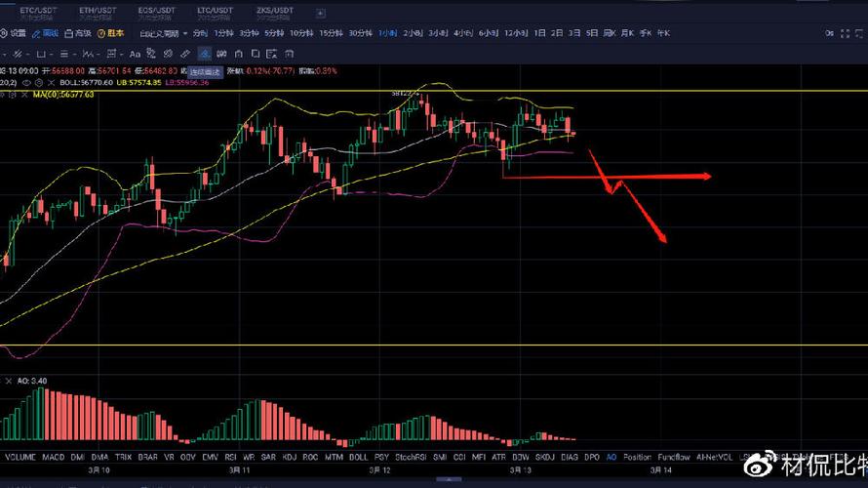
Task: Click the highlighted continuous line drawing tool
Action: tap(203, 54)
